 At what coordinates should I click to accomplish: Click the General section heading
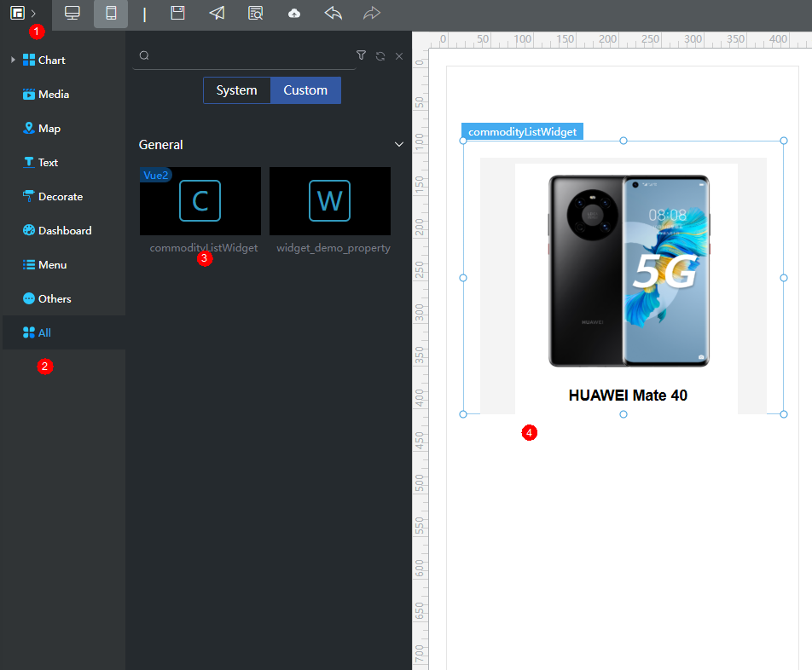click(160, 145)
